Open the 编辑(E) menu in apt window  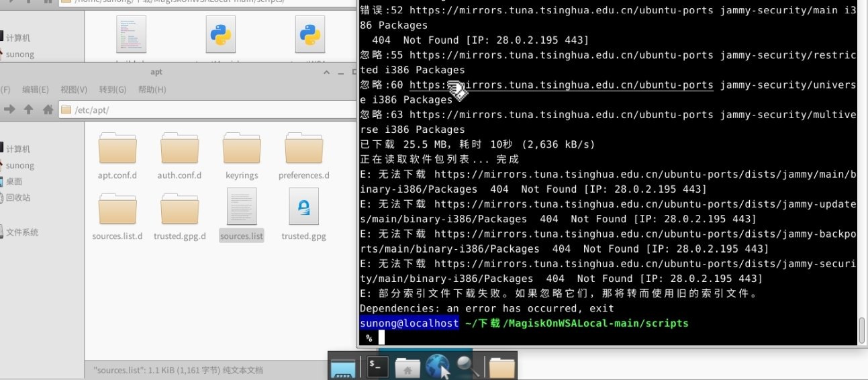pyautogui.click(x=36, y=89)
